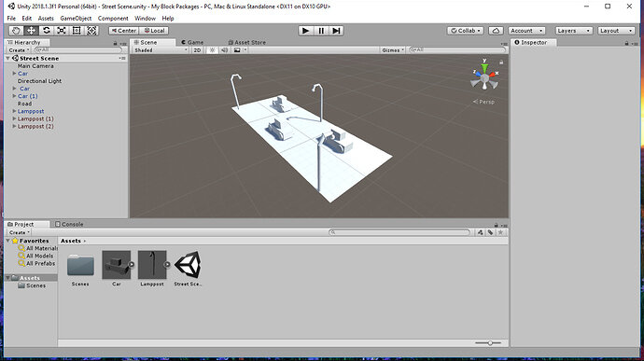Toggle pivot Center mode button
The width and height of the screenshot is (644, 361).
[123, 31]
